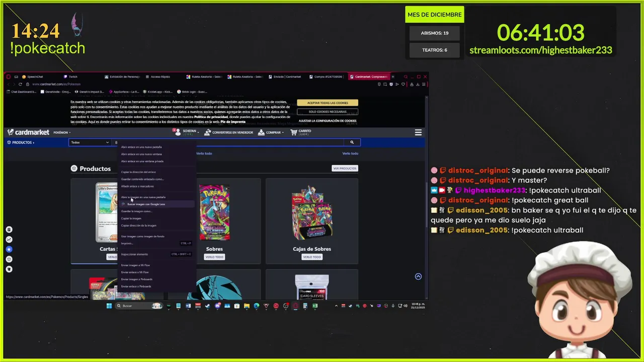Image resolution: width=644 pixels, height=362 pixels.
Task: Select 'Inspeccionar elemento' in context menu
Action: pos(156,254)
